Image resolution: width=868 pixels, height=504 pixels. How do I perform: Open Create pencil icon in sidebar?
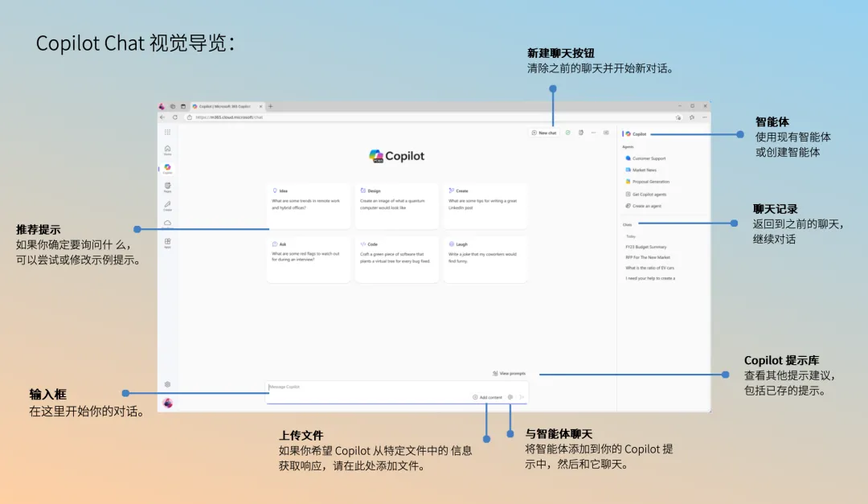point(167,206)
